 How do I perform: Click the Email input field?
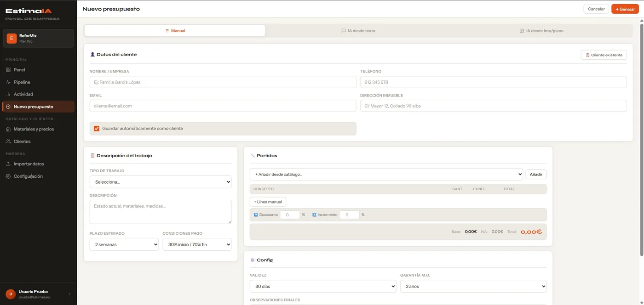223,106
